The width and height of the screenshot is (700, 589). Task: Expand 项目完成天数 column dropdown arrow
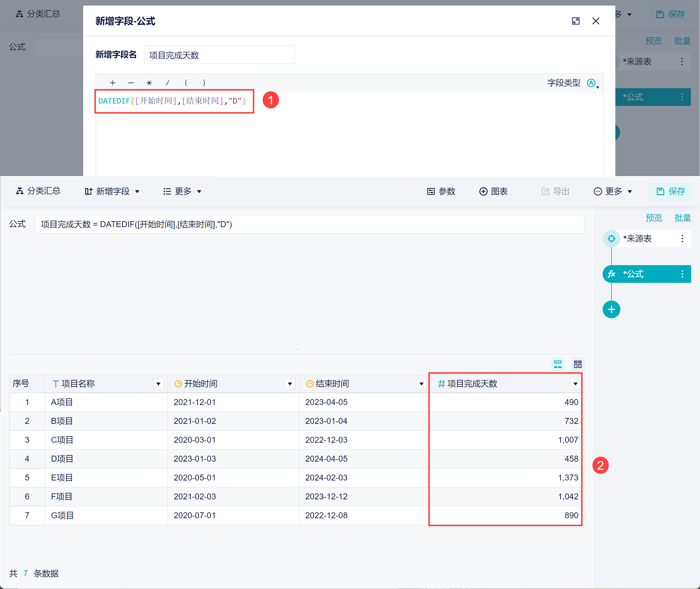[575, 384]
